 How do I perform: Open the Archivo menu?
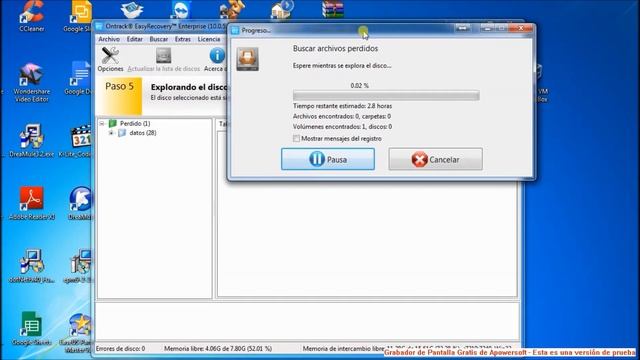tap(109, 39)
